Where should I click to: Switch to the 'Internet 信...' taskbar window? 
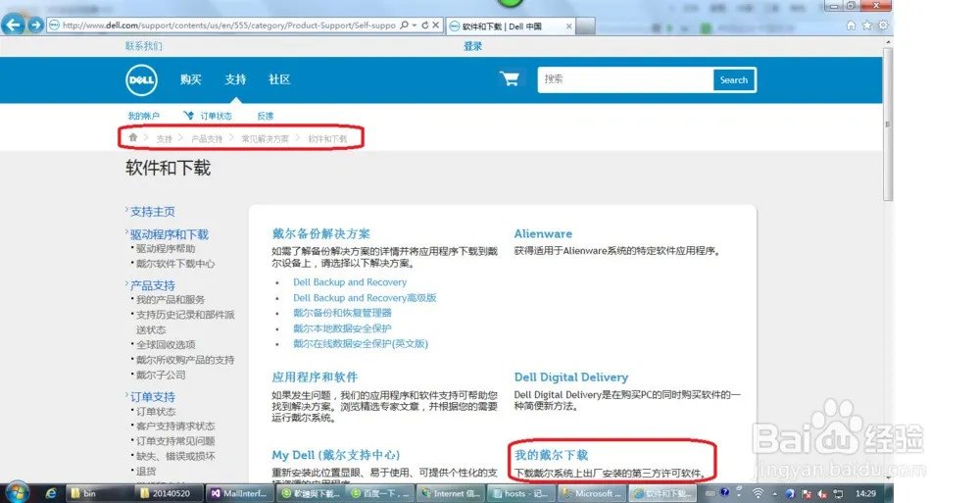point(451,493)
